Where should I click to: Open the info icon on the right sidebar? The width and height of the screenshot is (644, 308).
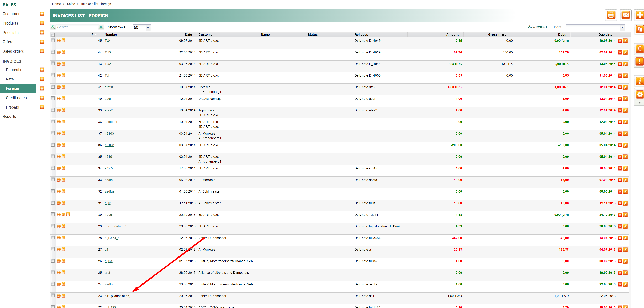(640, 81)
